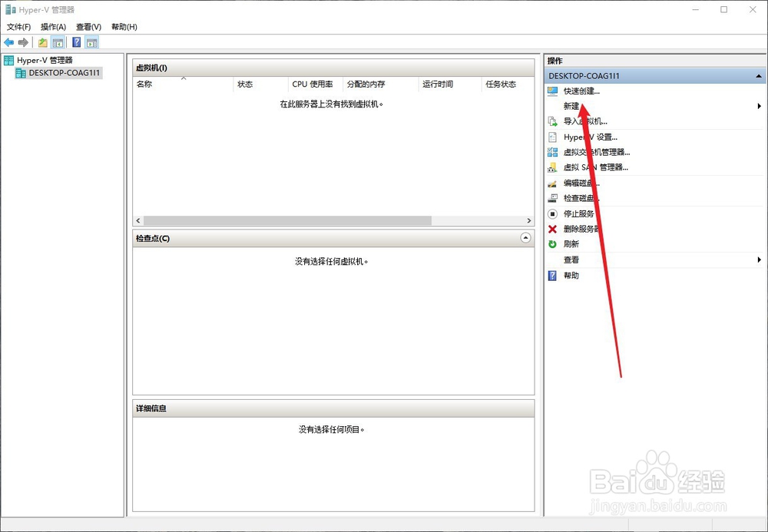Open 虚拟 SAN 管理器... action
Screen dimensions: 768x532
(596, 167)
